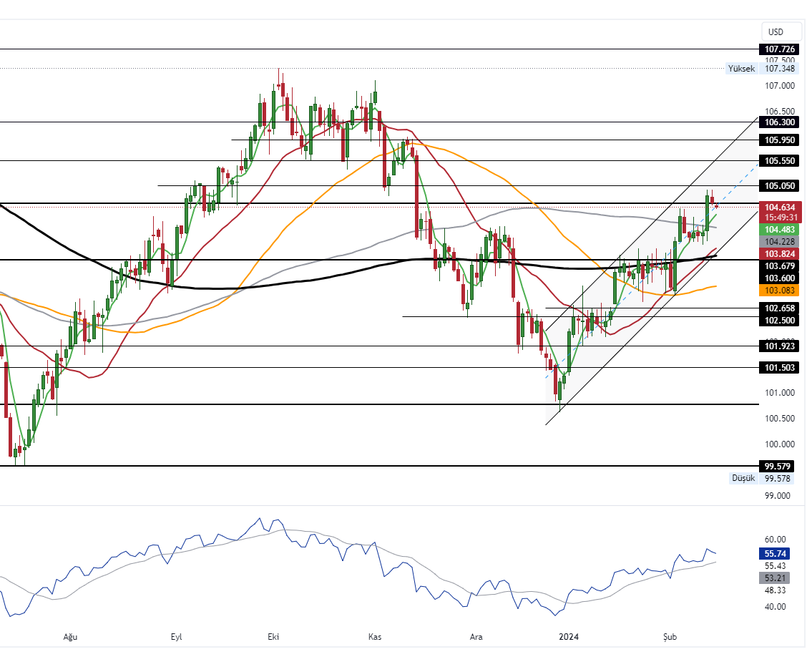Click the 99.579 bottom support label
The width and height of the screenshot is (812, 672).
tap(779, 466)
